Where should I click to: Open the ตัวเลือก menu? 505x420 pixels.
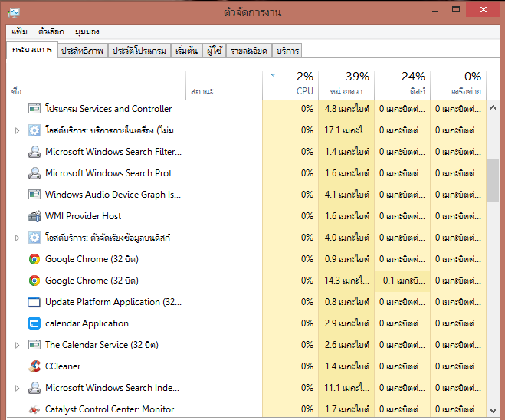(x=51, y=32)
